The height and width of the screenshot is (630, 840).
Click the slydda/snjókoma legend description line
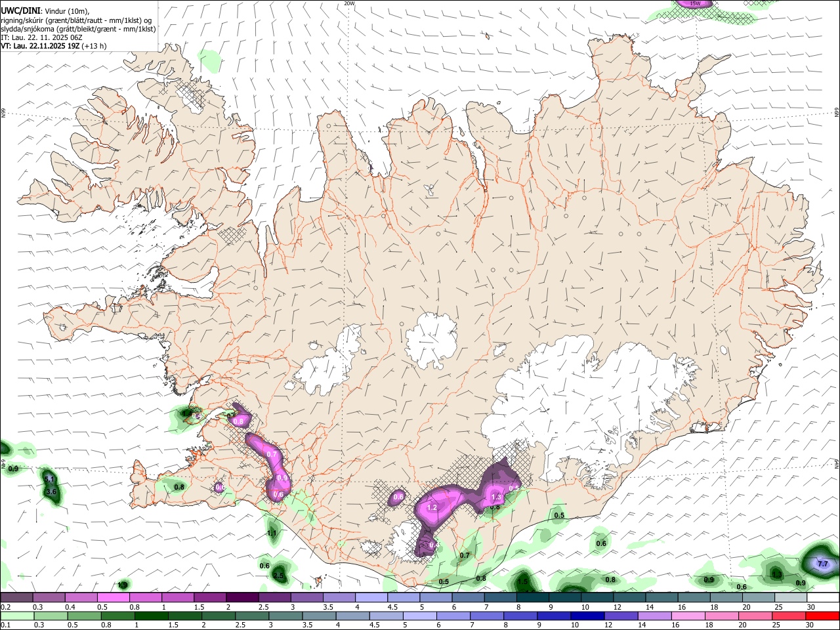coord(78,29)
